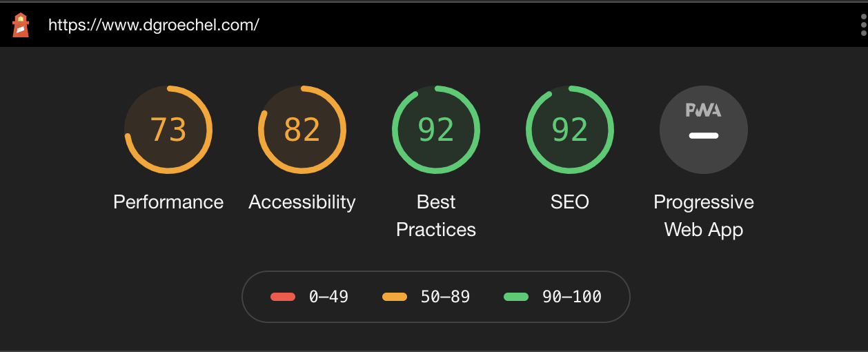Click the white dash in PWA badge

(x=704, y=135)
